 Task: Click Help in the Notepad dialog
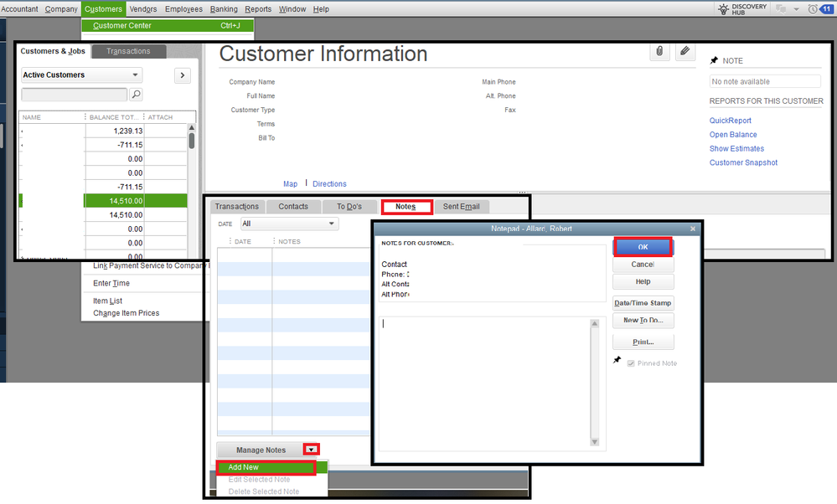[x=643, y=281]
